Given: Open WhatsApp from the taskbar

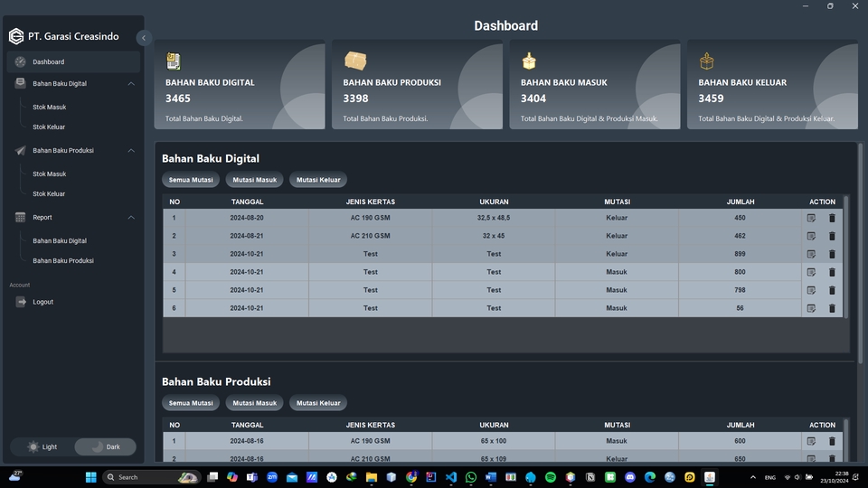Looking at the screenshot, I should click(x=471, y=477).
